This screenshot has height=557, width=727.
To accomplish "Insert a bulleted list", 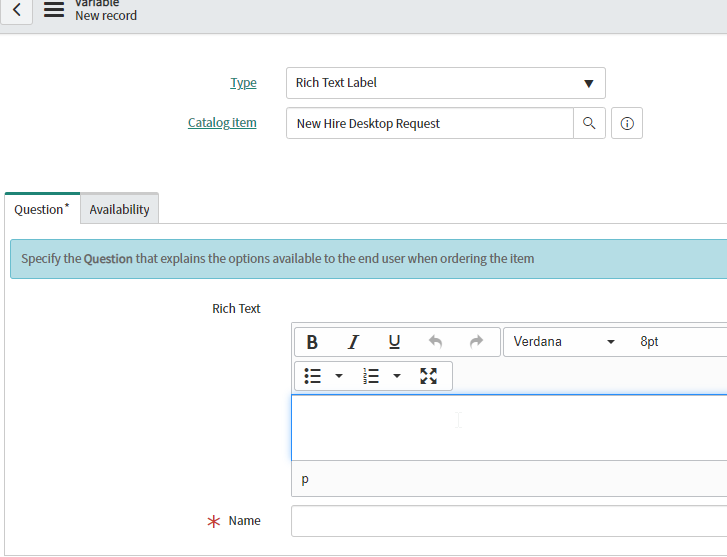I will tap(312, 376).
